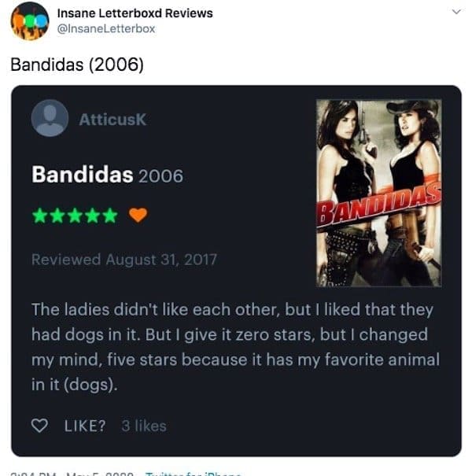
Task: Open the tweet options chevron menu
Action: [456, 12]
